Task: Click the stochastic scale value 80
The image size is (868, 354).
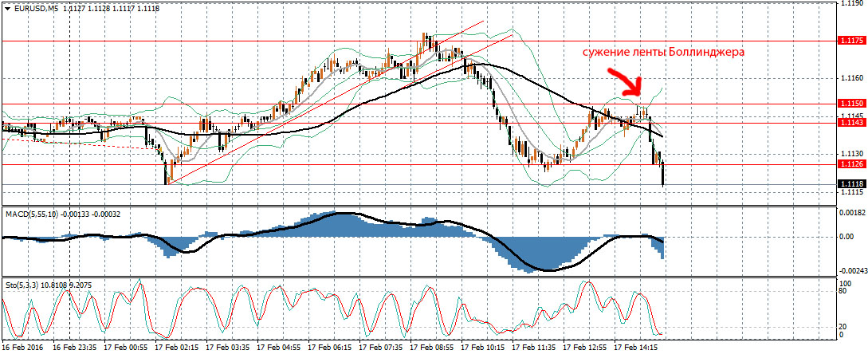Action: [x=843, y=290]
